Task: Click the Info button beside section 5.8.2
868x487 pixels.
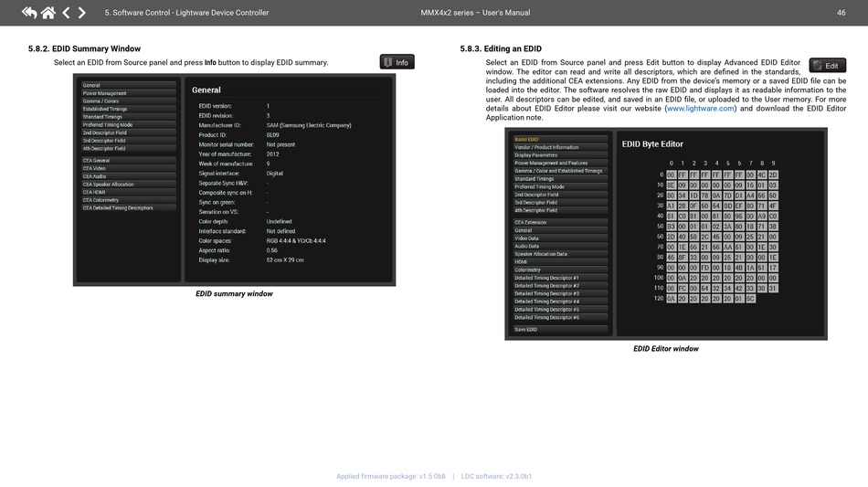Action: pyautogui.click(x=397, y=62)
